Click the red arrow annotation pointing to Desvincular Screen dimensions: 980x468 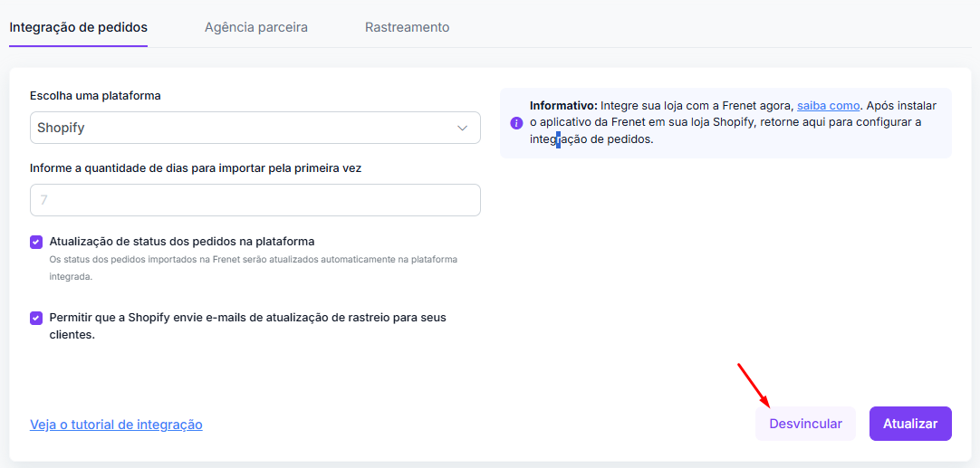[x=755, y=384]
